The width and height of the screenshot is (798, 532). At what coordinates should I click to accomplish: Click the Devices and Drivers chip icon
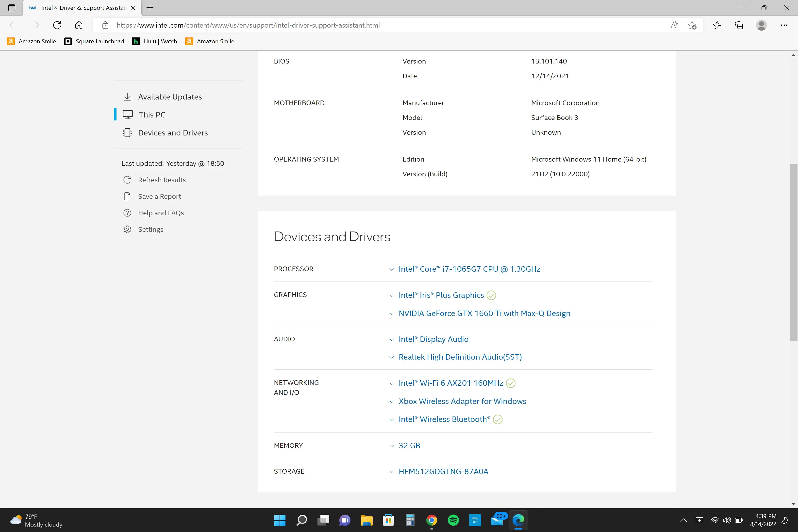127,133
